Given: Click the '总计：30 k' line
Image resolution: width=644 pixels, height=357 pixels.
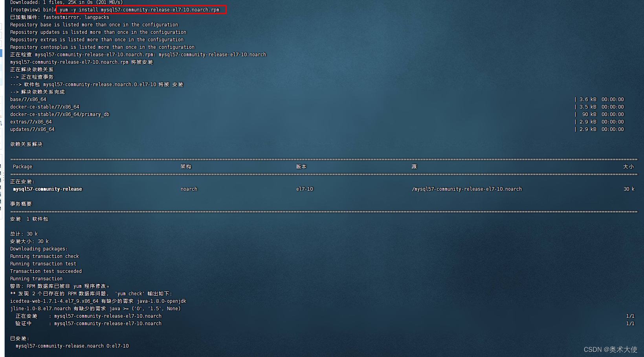Looking at the screenshot, I should 24,234.
